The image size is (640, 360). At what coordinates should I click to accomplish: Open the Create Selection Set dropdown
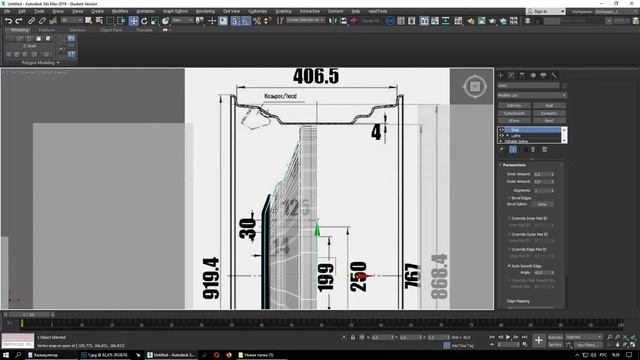pos(305,20)
